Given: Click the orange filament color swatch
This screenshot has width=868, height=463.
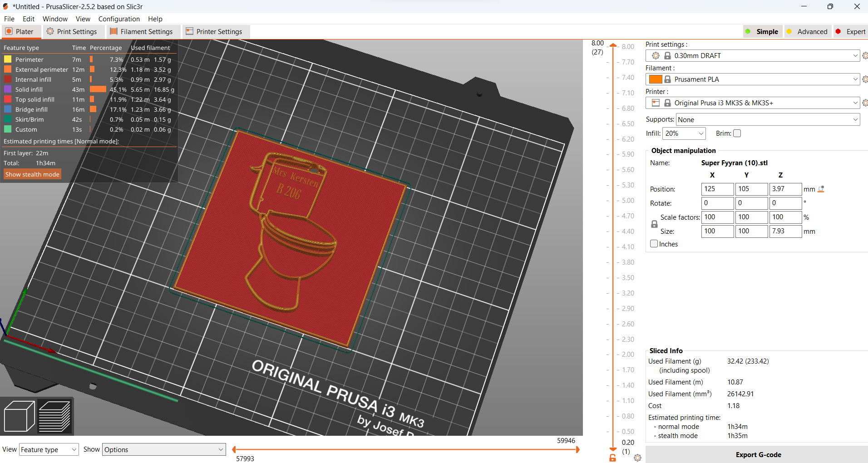Looking at the screenshot, I should pos(656,79).
